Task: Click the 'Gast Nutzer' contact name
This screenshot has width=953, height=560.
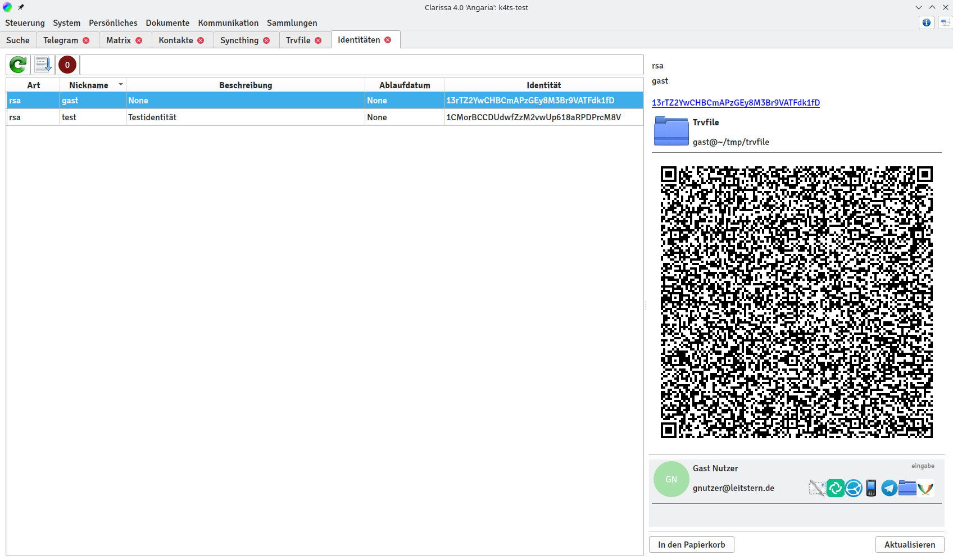Action: (715, 468)
